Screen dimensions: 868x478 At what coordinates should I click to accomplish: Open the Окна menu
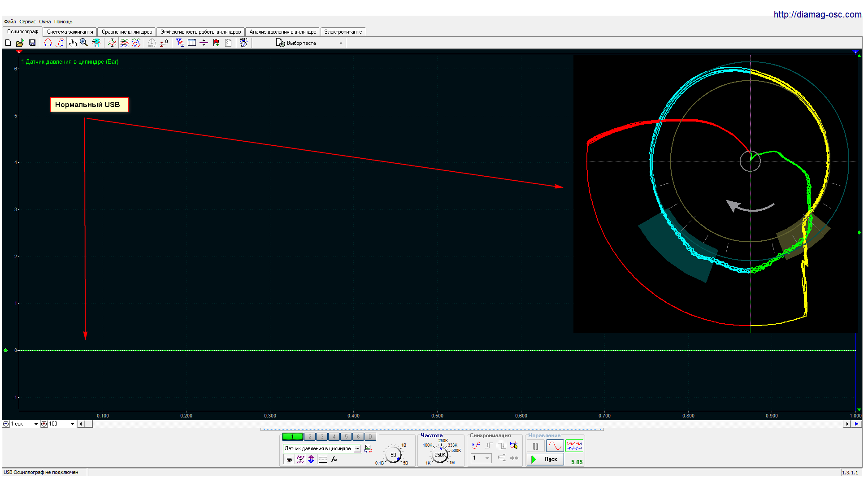click(x=45, y=22)
